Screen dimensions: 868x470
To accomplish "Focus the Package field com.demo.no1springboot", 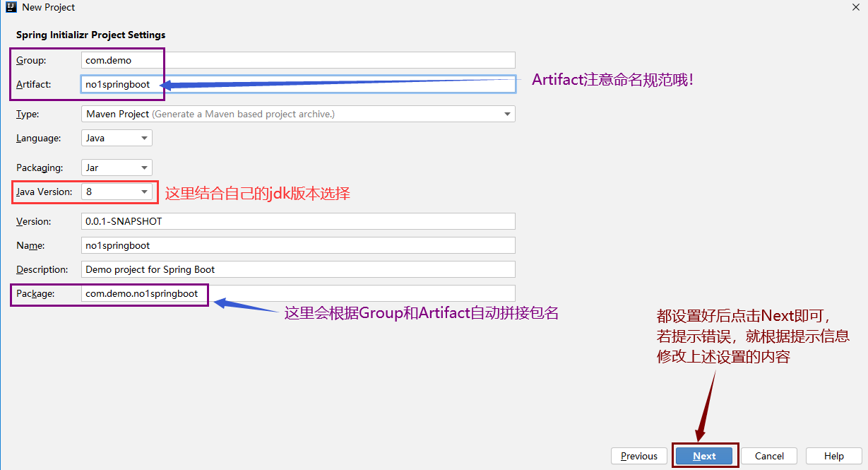I will point(298,293).
